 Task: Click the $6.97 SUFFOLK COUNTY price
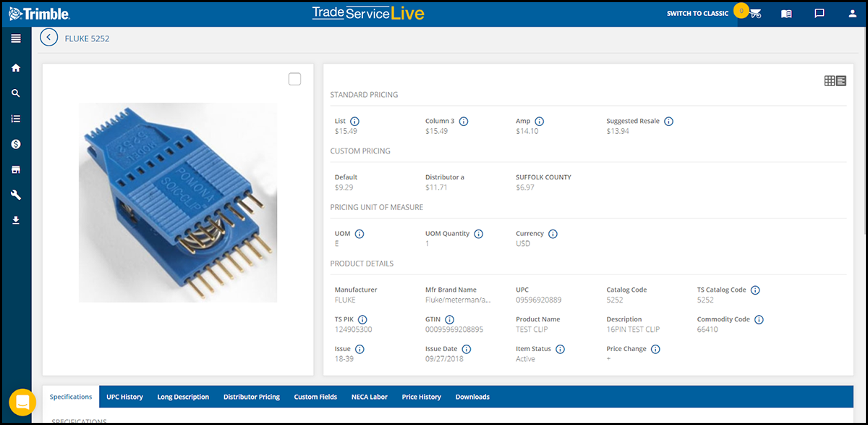525,188
